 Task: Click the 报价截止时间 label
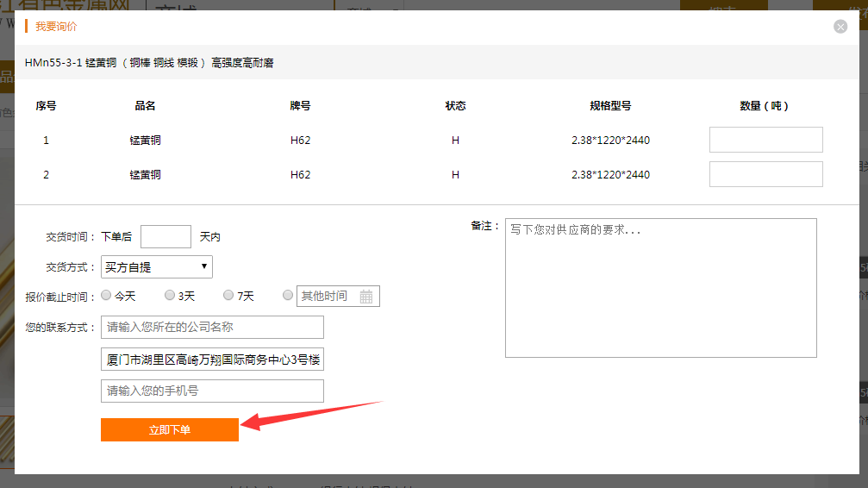click(60, 297)
